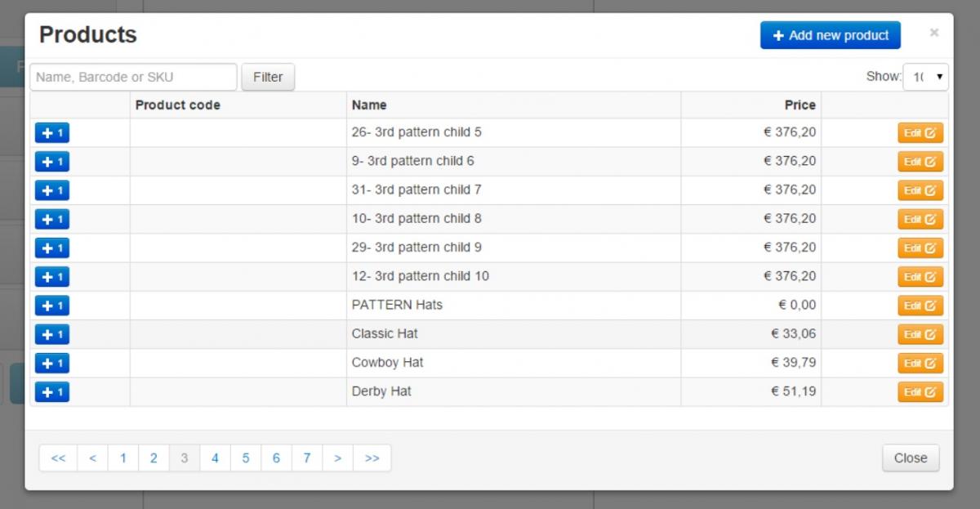Screen dimensions: 980x509
Task: Edit the 10- 3rd pattern child 8 product
Action: (x=920, y=219)
